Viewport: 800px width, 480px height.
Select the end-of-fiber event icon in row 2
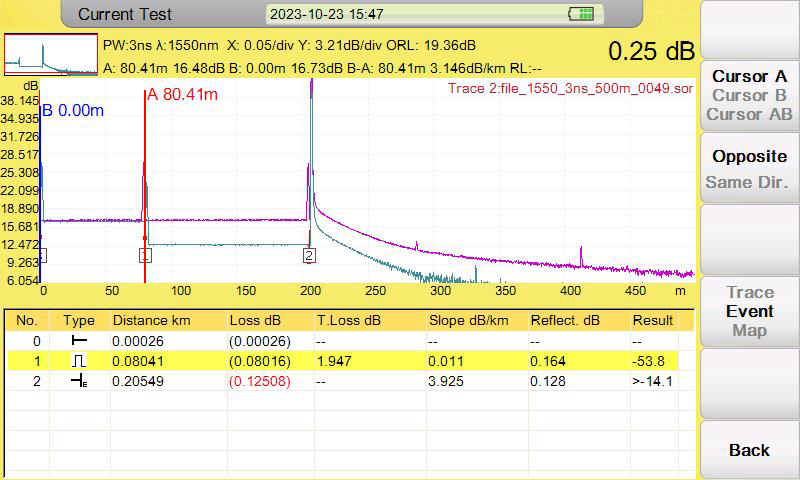[x=79, y=381]
